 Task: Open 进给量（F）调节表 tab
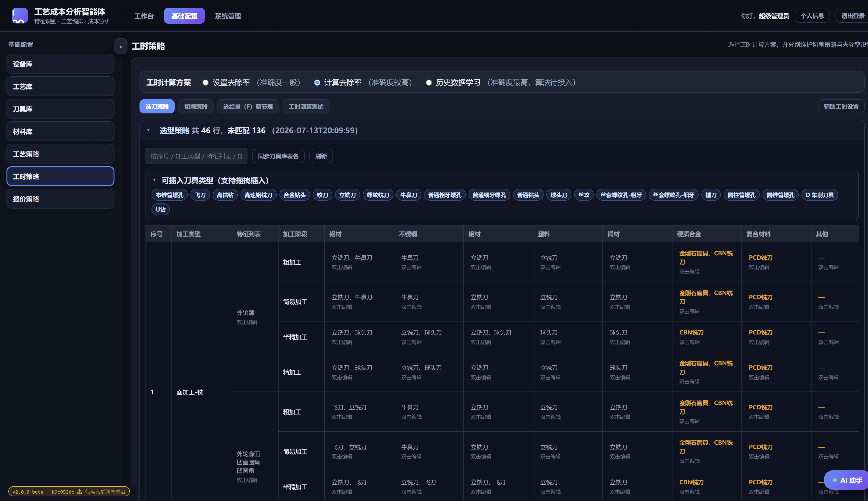point(248,107)
